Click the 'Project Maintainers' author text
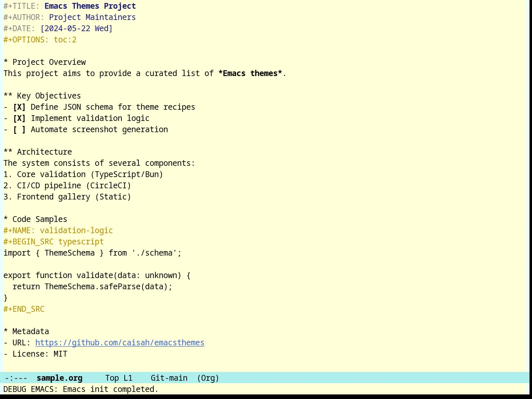Screen dimensions: 532x399 pos(92,17)
